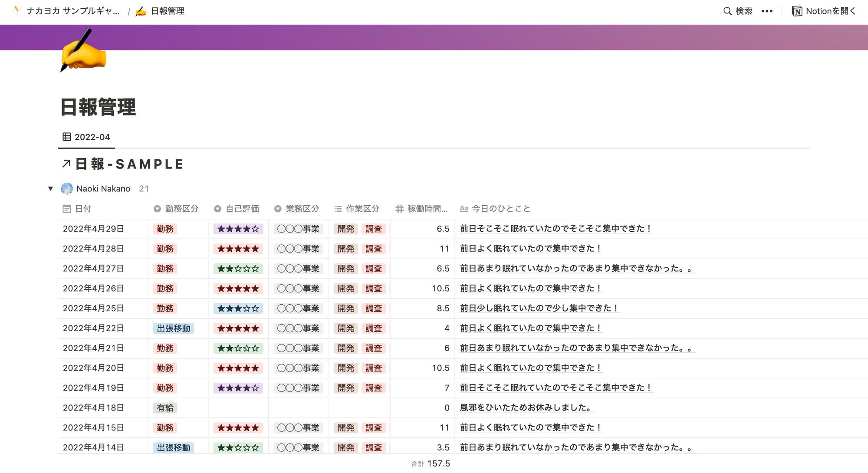Click the Notionを開く button
Viewport: 868px width, 473px height.
[x=824, y=11]
